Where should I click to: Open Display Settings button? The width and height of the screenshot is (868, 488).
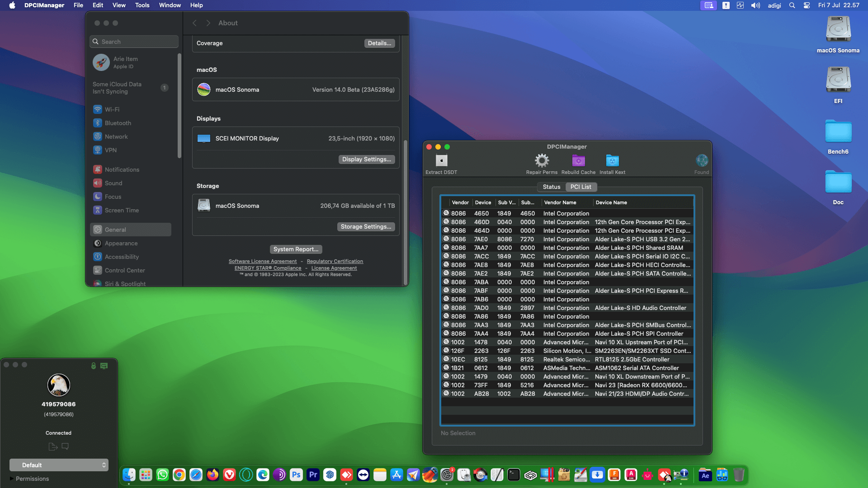click(367, 159)
